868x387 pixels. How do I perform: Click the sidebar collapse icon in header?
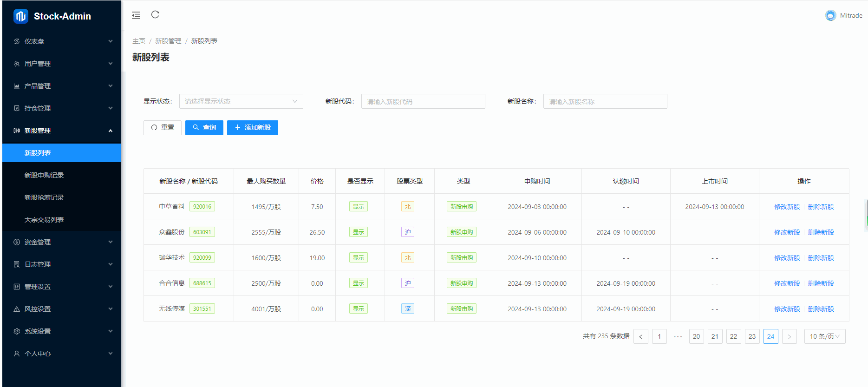pos(136,15)
